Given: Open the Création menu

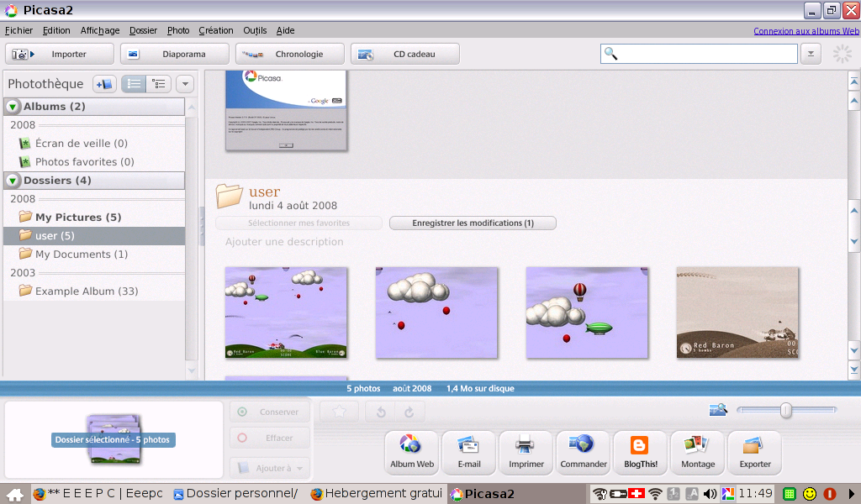Looking at the screenshot, I should pos(216,31).
